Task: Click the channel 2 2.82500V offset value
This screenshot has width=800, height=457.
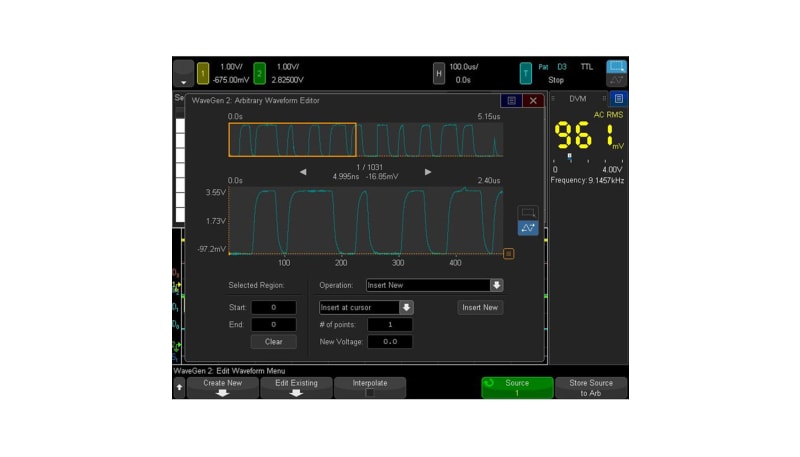Action: 288,80
